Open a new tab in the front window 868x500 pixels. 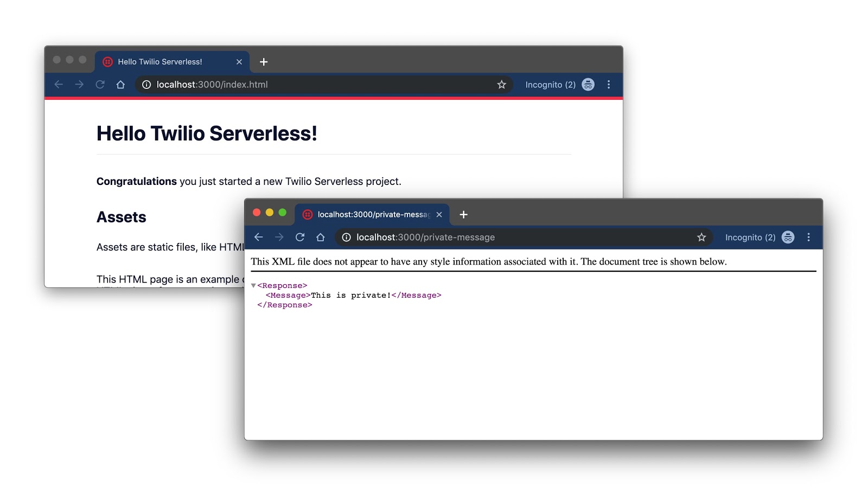click(x=463, y=215)
